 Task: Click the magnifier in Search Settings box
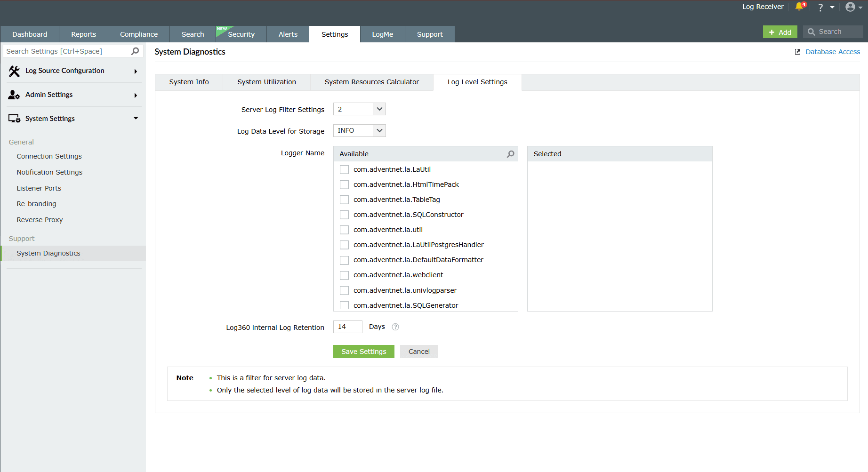point(135,51)
